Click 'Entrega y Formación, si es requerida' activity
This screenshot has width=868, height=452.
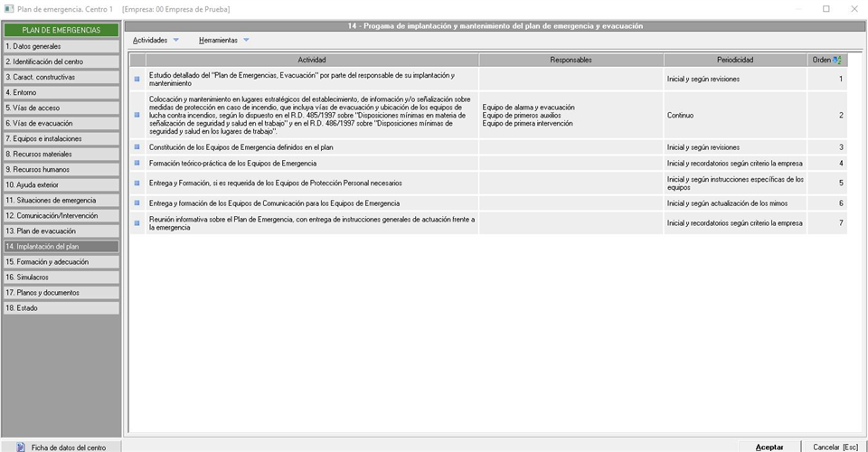(x=312, y=184)
